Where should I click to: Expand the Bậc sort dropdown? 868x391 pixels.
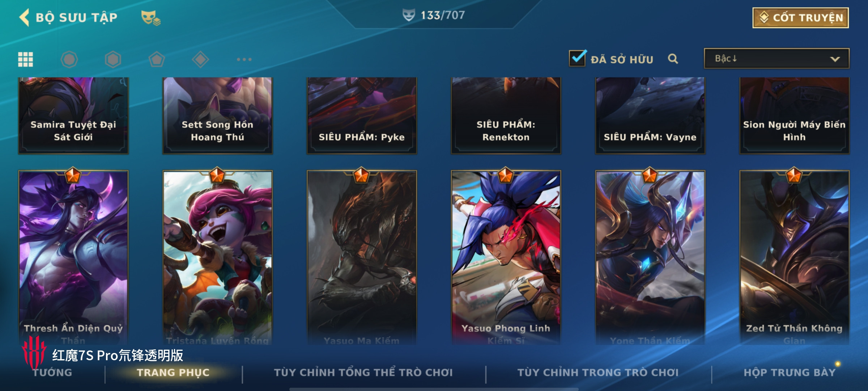pos(776,58)
